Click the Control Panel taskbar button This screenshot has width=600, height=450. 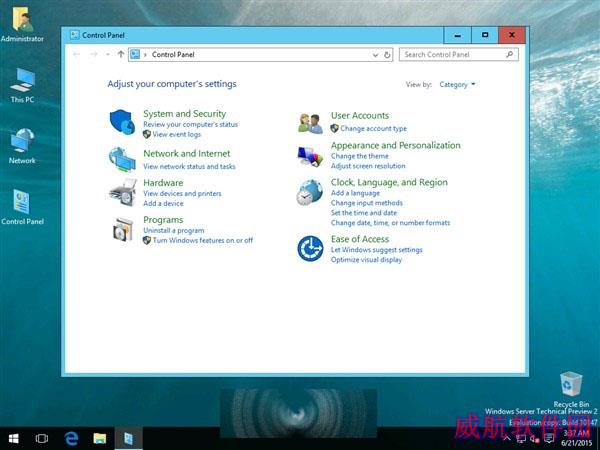tap(128, 439)
